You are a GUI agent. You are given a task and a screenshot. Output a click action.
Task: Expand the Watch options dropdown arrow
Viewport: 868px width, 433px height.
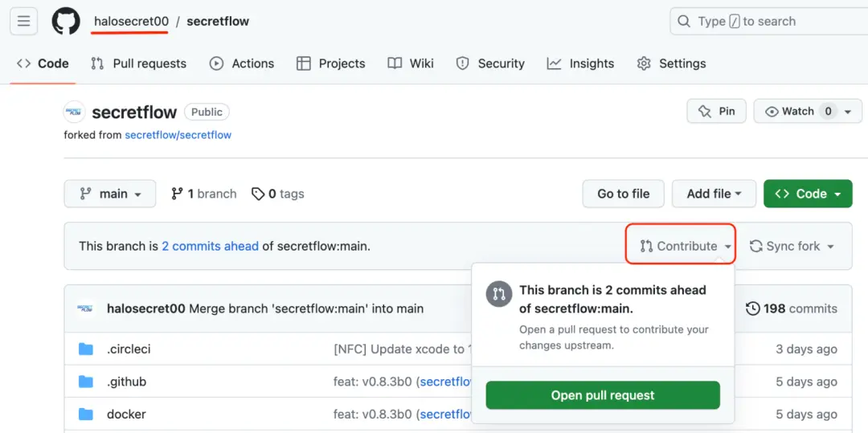[848, 112]
